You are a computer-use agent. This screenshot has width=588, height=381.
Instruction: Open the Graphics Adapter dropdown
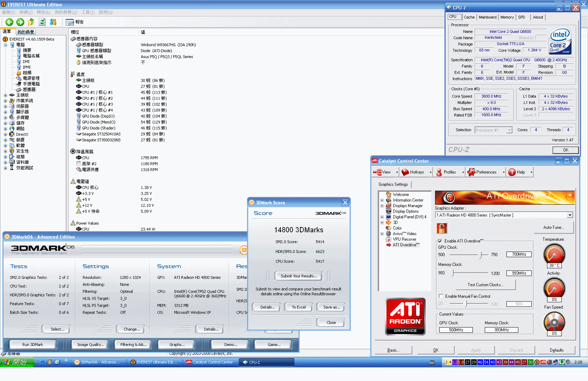(x=570, y=215)
